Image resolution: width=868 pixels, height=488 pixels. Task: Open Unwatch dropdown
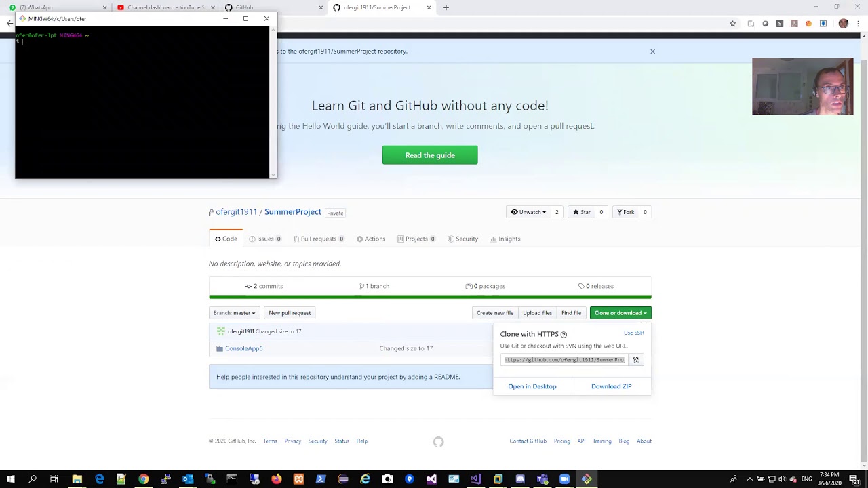[x=528, y=212]
